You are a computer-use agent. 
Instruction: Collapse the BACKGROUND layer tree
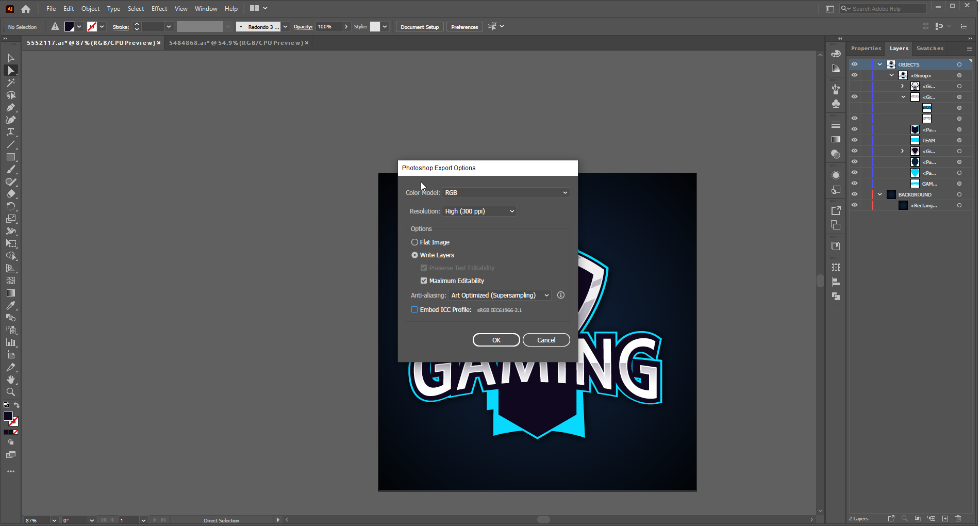tap(880, 194)
